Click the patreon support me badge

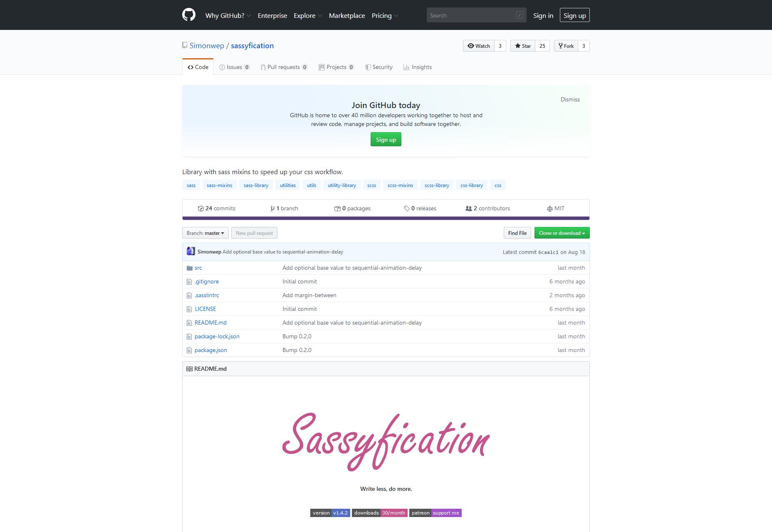(x=435, y=513)
